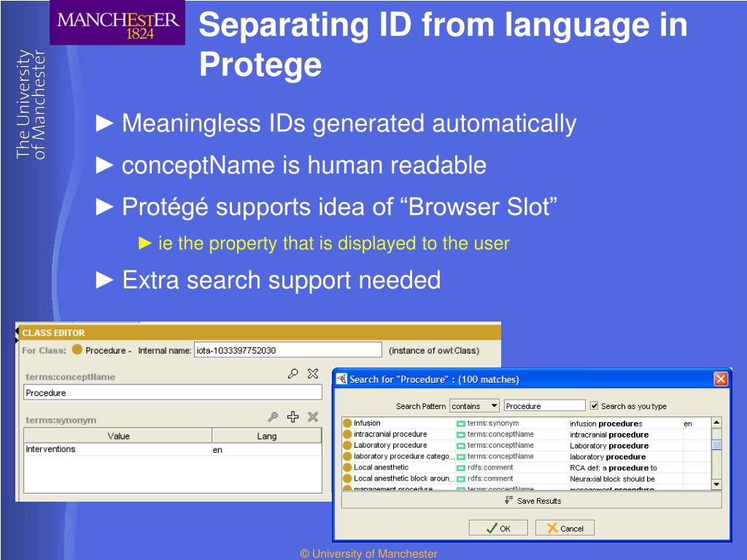The image size is (747, 560).
Task: Add a new synonym with the plus icon
Action: (x=293, y=417)
